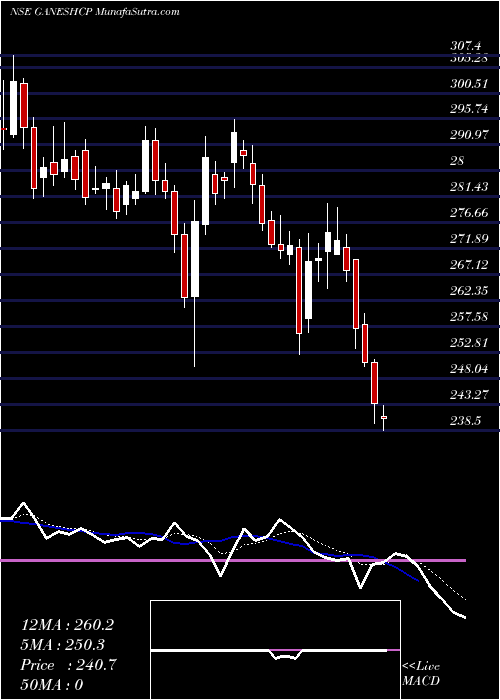The width and height of the screenshot is (500, 700).
Task: Select the 276.66 price axis label
Action: pyautogui.click(x=471, y=213)
